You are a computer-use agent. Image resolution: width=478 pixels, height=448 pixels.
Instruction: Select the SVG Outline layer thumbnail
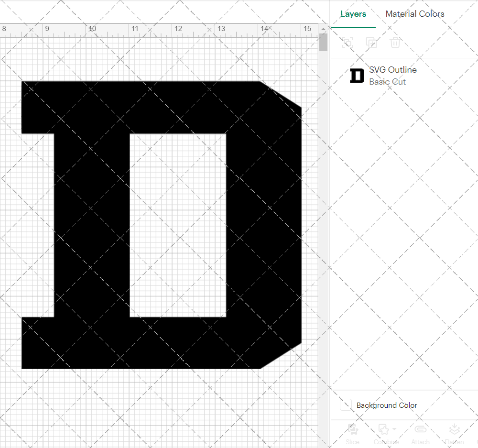(x=357, y=76)
